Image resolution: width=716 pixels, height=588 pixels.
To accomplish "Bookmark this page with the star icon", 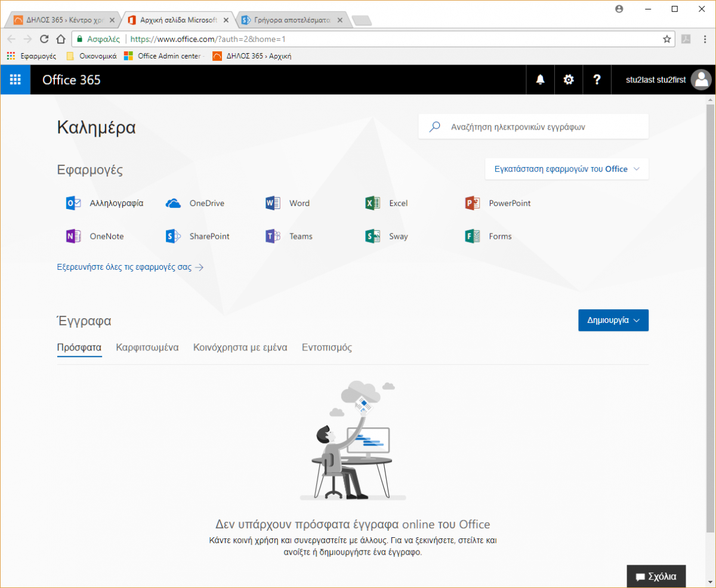I will point(667,39).
